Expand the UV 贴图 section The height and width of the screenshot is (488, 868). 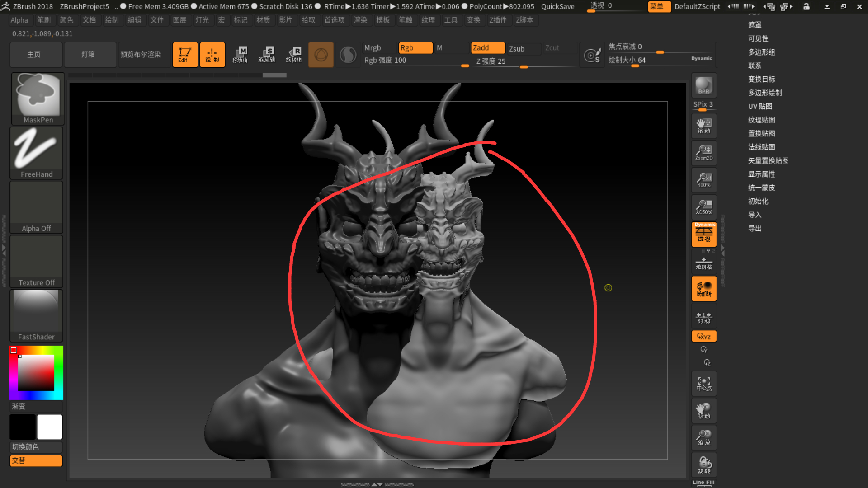click(x=760, y=106)
